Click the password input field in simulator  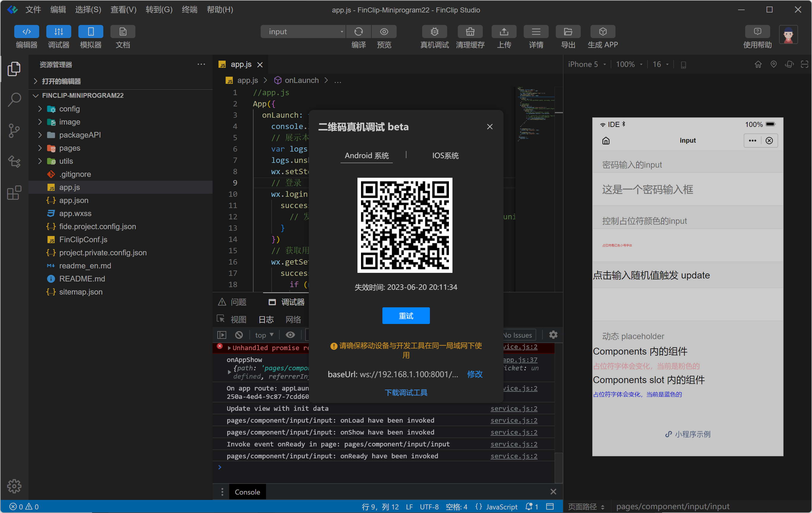687,189
